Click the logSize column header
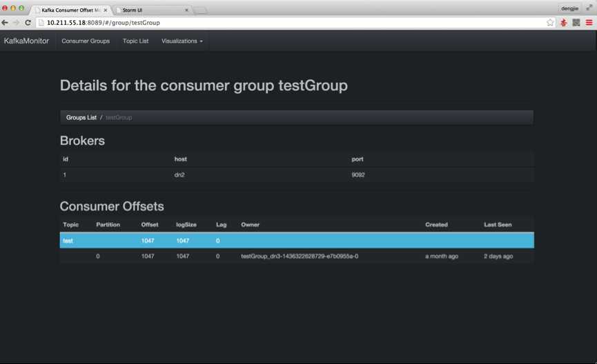Viewport: 597px width, 364px height. pyautogui.click(x=186, y=225)
